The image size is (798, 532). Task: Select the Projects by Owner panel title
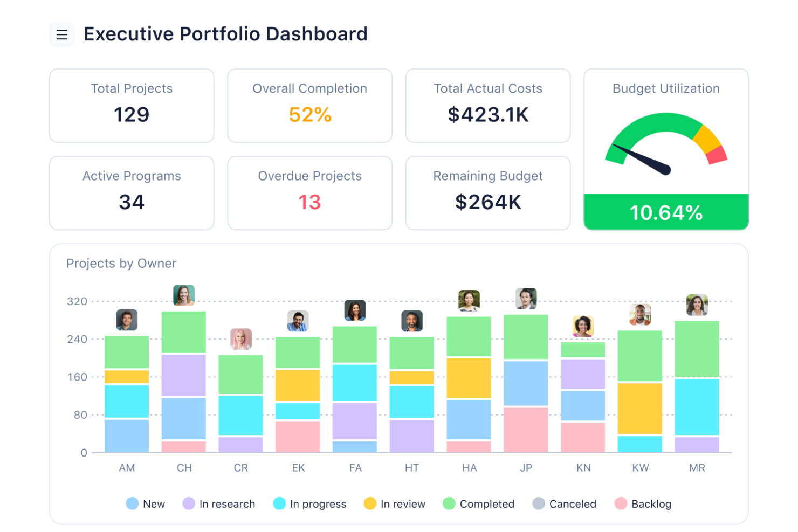click(121, 264)
